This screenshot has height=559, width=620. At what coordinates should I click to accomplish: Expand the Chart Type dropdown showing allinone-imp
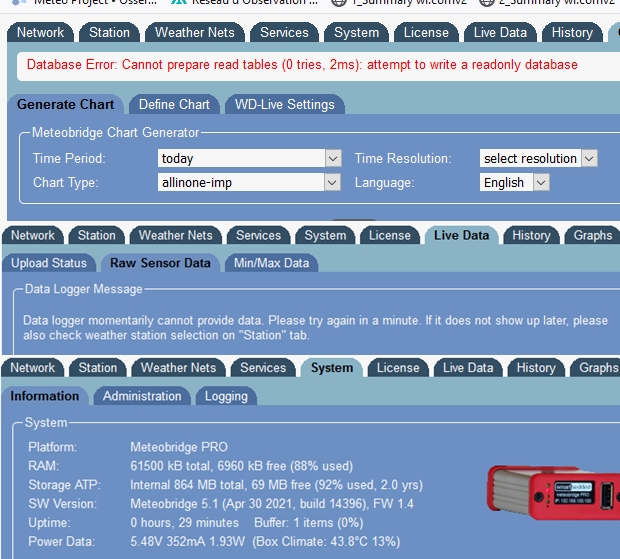point(249,183)
